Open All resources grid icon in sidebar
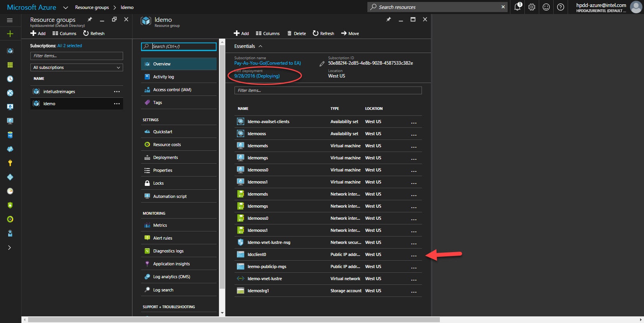The height and width of the screenshot is (323, 644). click(x=10, y=65)
